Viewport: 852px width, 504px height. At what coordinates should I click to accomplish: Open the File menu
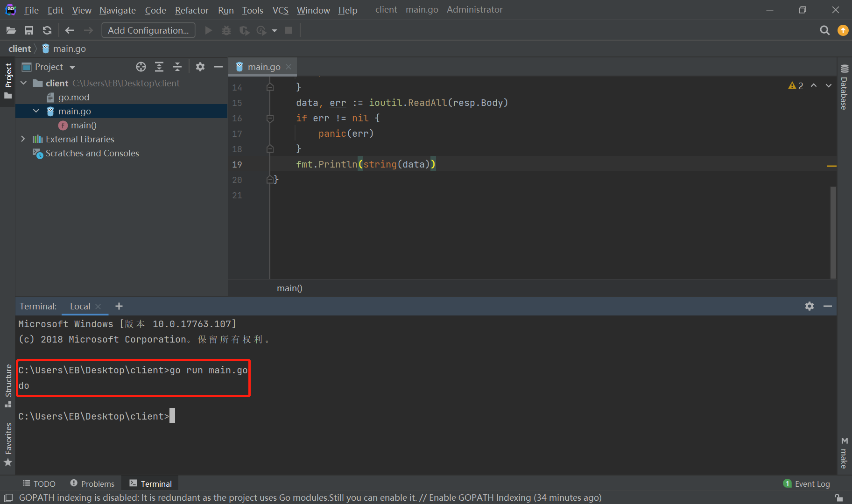(x=31, y=10)
